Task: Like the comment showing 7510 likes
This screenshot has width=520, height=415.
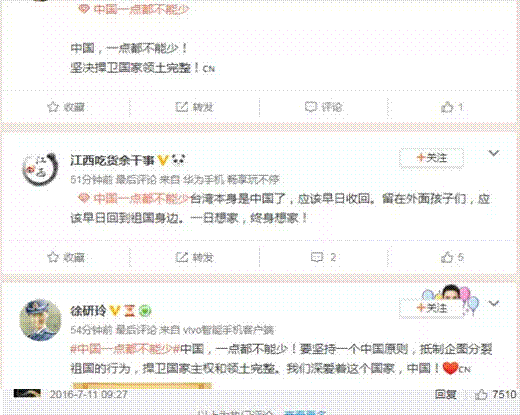Action: [496, 395]
